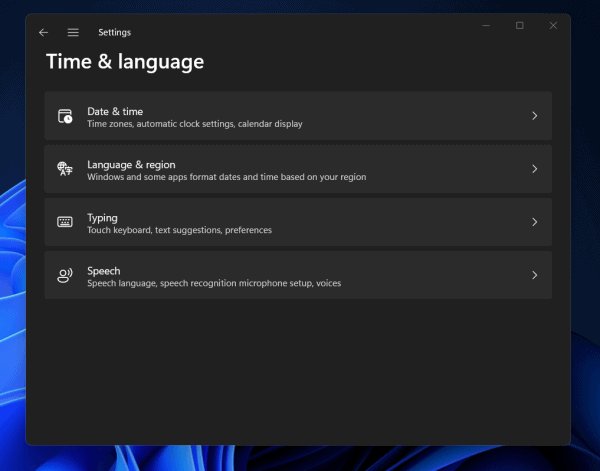This screenshot has height=471, width=600.
Task: Maximize the Settings window
Action: (x=519, y=26)
